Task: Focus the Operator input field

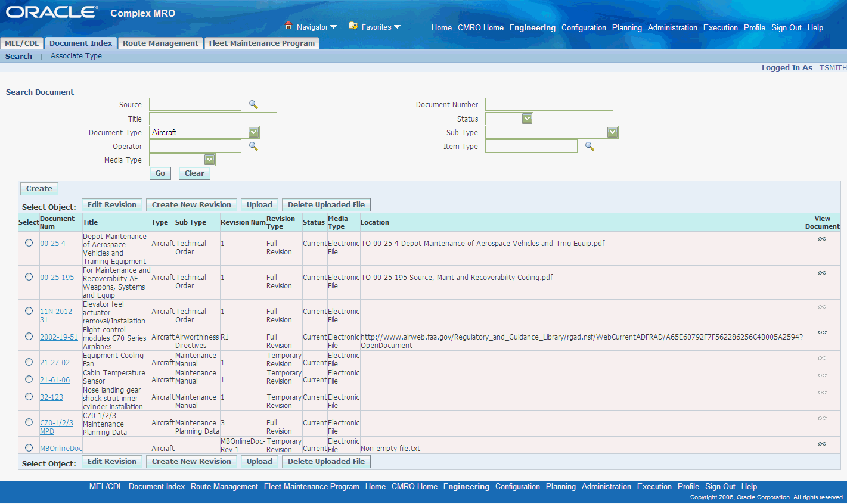Action: click(195, 146)
